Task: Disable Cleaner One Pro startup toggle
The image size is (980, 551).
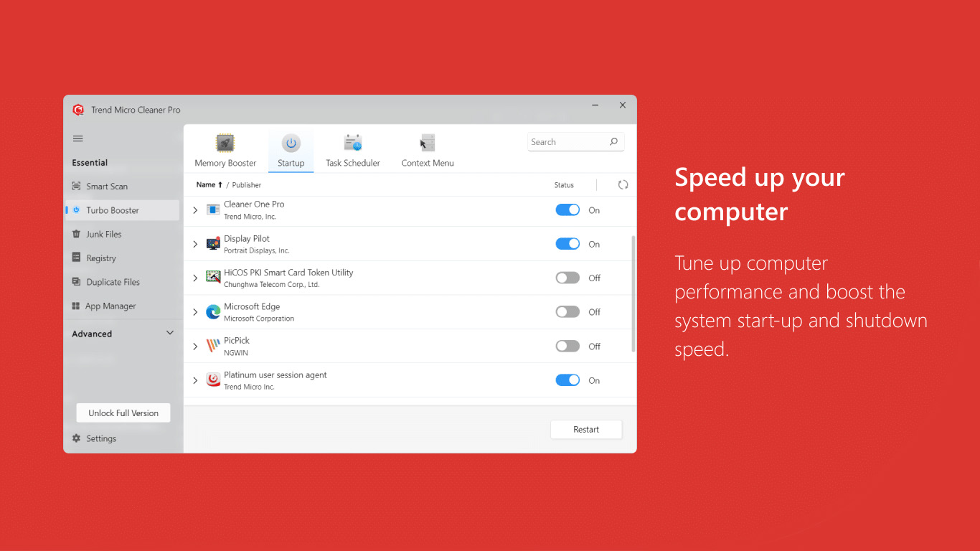Action: 567,209
